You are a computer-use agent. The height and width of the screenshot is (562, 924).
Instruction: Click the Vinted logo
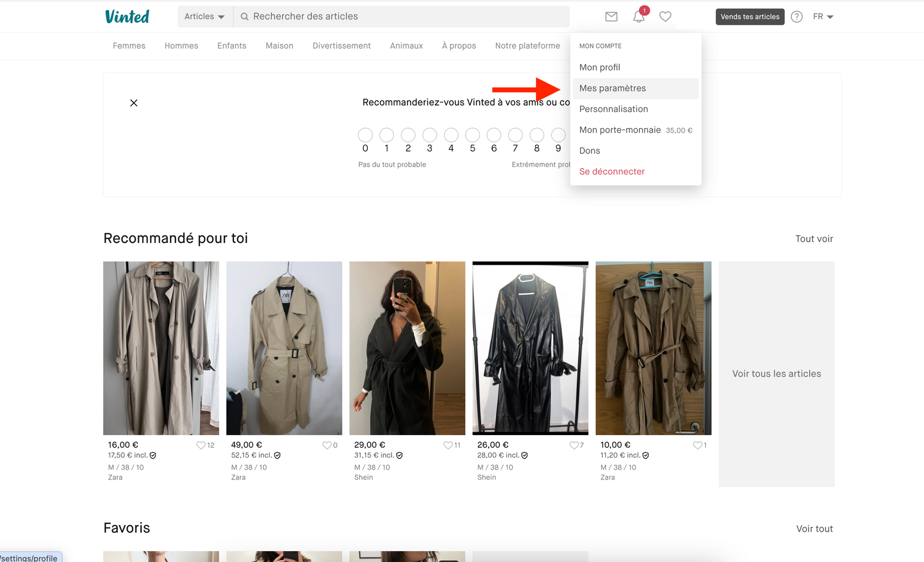126,16
